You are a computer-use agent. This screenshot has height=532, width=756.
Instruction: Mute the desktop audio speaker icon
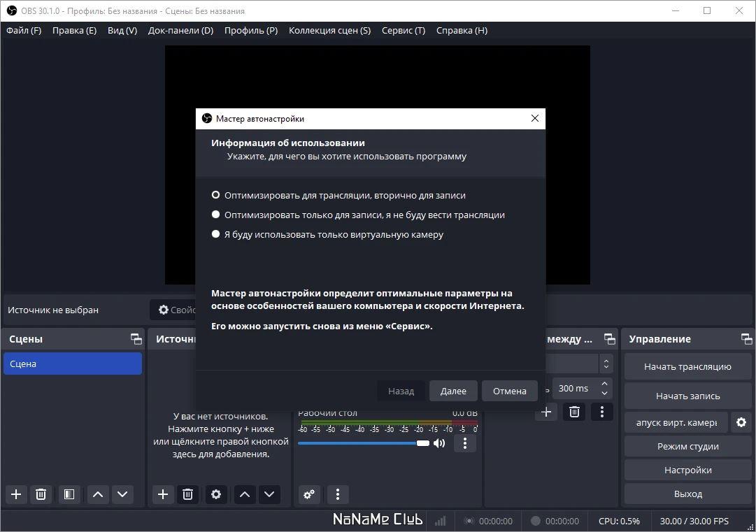[x=439, y=443]
